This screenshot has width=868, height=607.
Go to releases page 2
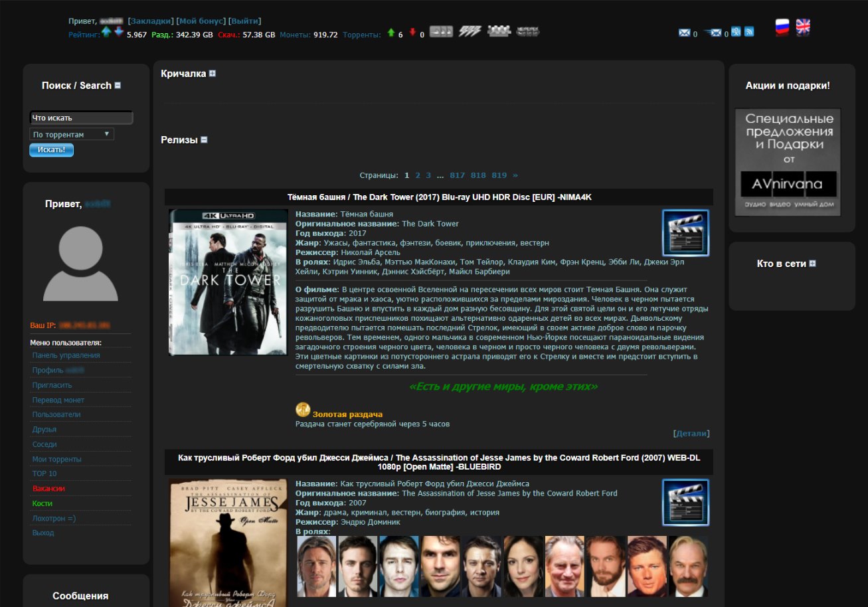click(x=418, y=175)
